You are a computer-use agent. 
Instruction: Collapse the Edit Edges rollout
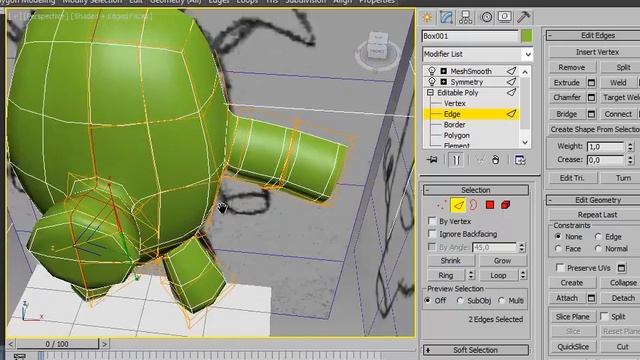[593, 36]
